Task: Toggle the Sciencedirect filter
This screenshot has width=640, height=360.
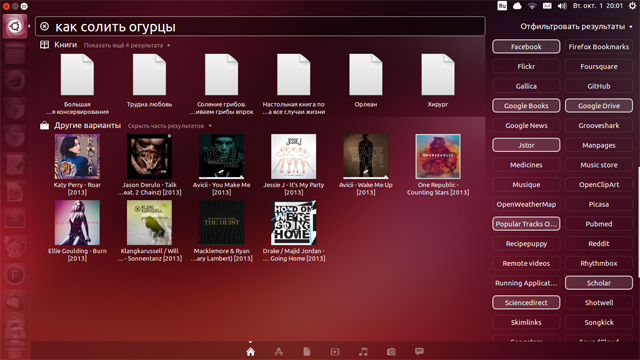Action: point(526,302)
